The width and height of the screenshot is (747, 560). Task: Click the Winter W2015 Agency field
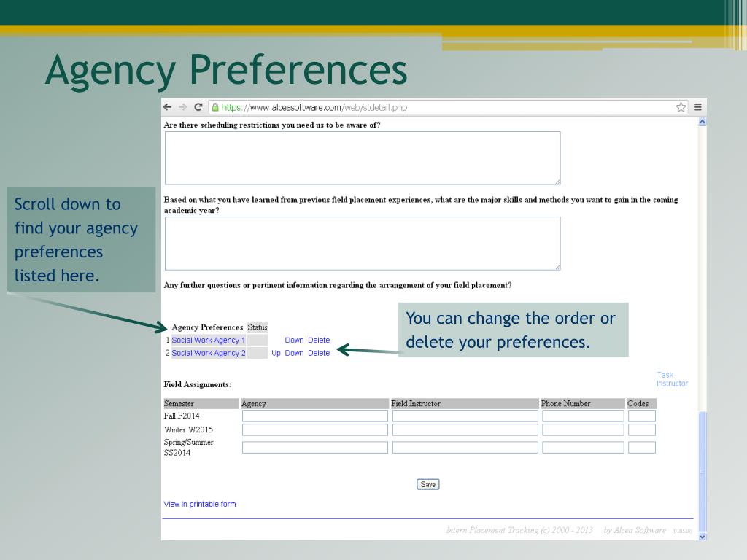(315, 430)
